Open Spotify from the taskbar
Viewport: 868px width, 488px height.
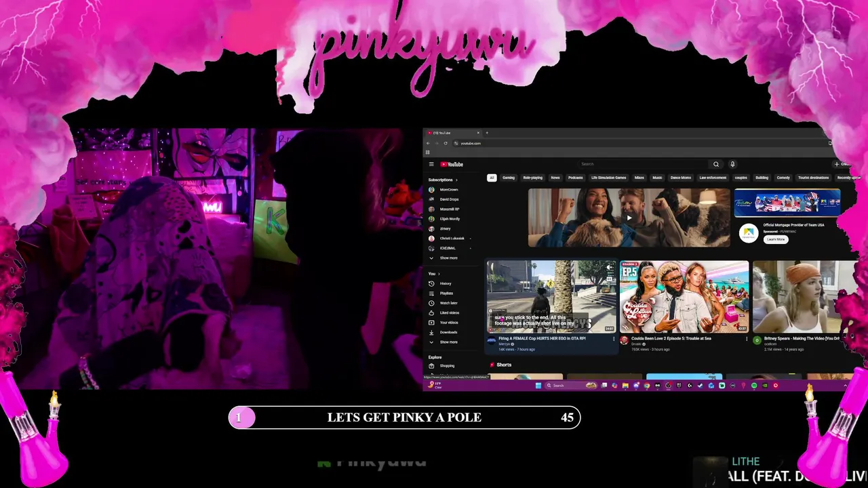[754, 386]
